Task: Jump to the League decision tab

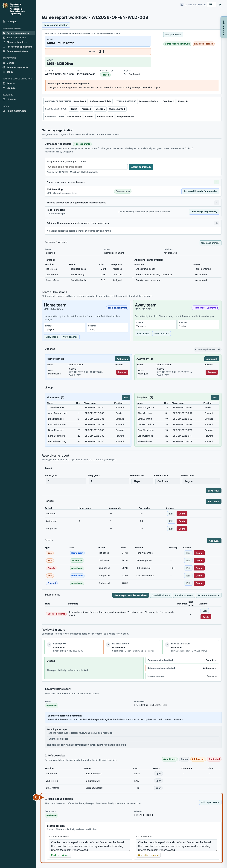Action: tap(126, 117)
